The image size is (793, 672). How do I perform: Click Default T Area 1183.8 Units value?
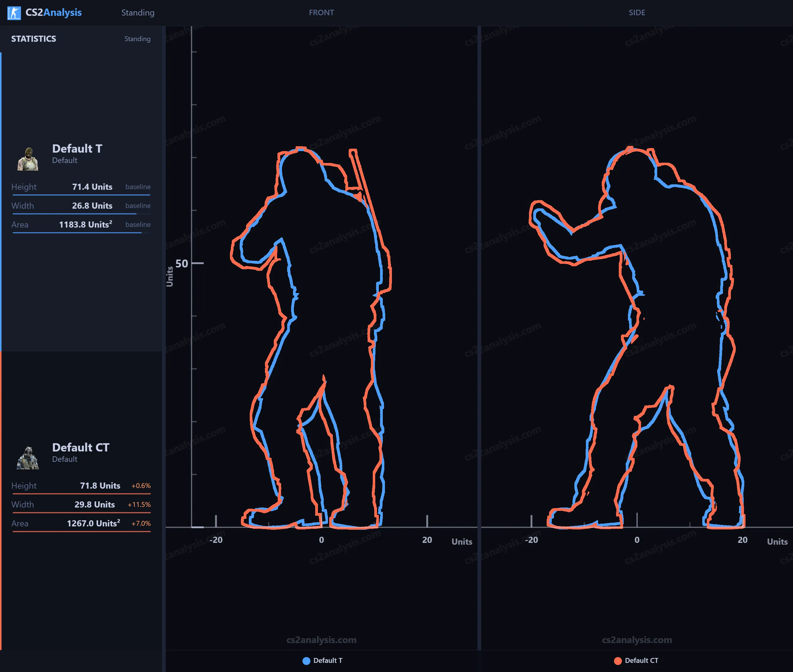tap(85, 225)
